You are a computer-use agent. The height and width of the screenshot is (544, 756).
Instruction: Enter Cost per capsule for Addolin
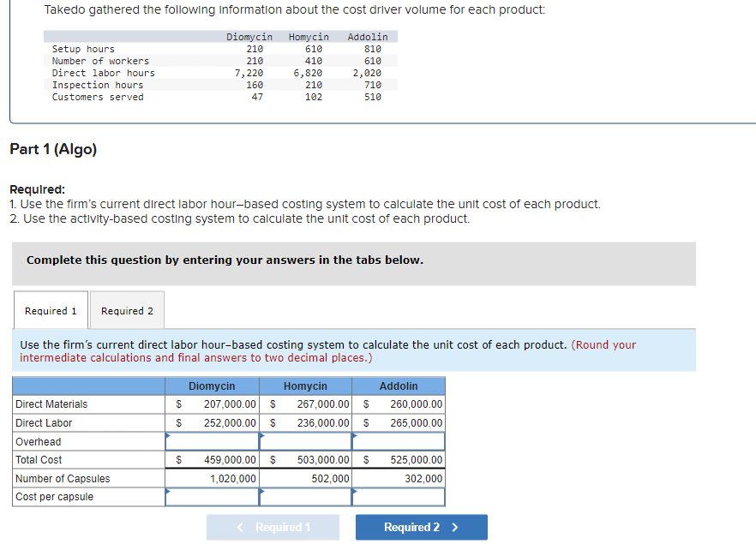pos(399,496)
